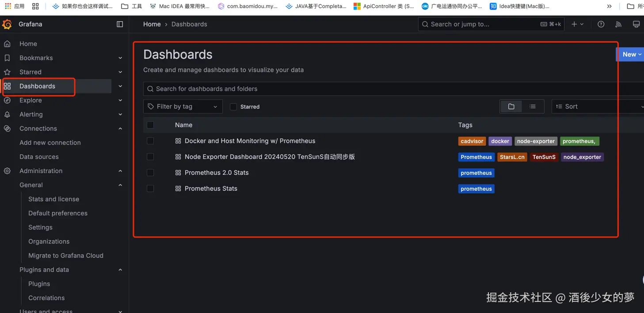Click the New button

(630, 54)
